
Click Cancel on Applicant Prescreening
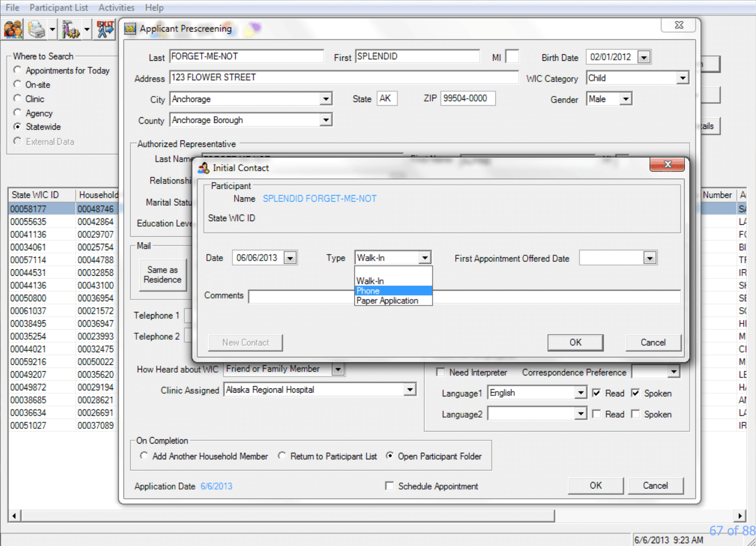click(x=655, y=486)
